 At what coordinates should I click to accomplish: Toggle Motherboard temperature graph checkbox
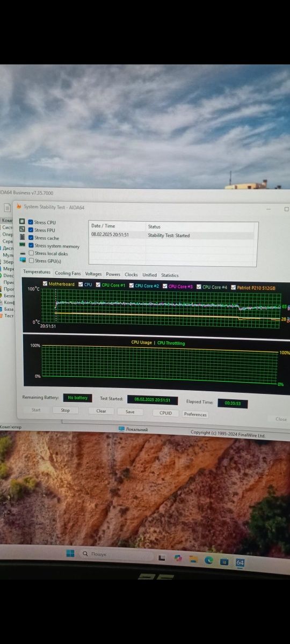coord(45,283)
